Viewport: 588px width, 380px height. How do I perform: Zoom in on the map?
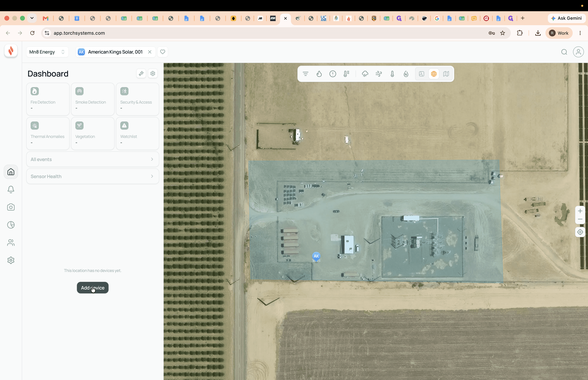[x=580, y=211]
